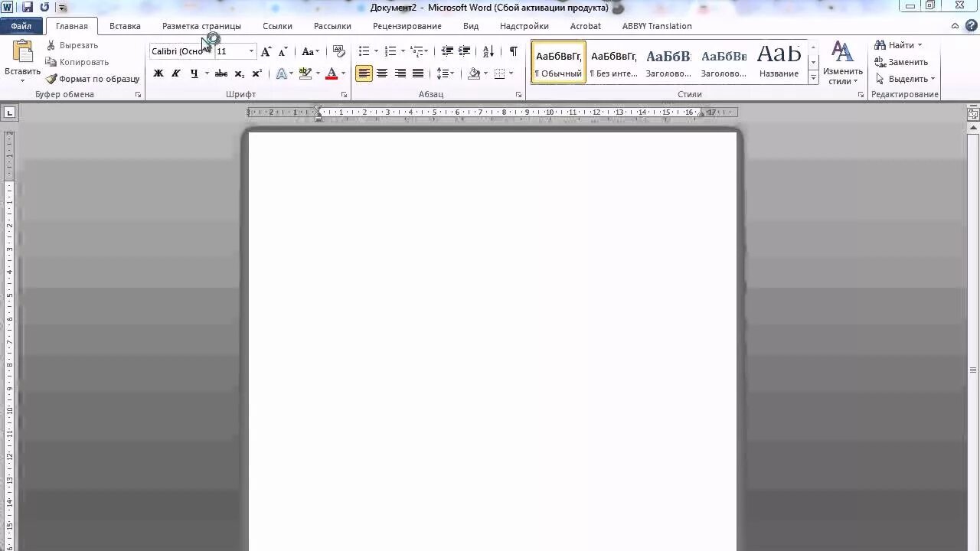Screen dimensions: 980x551
Task: Click the tab selector L button by the ruler
Action: (x=9, y=112)
